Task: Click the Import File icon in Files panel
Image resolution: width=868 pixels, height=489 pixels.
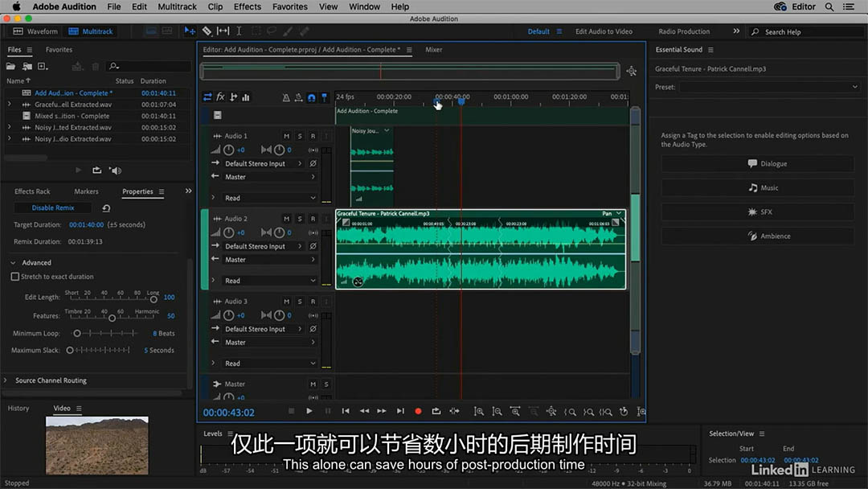Action: click(27, 67)
